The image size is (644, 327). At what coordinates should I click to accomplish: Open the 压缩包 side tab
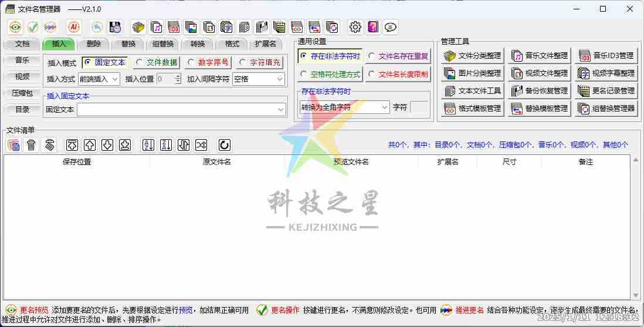pos(22,93)
